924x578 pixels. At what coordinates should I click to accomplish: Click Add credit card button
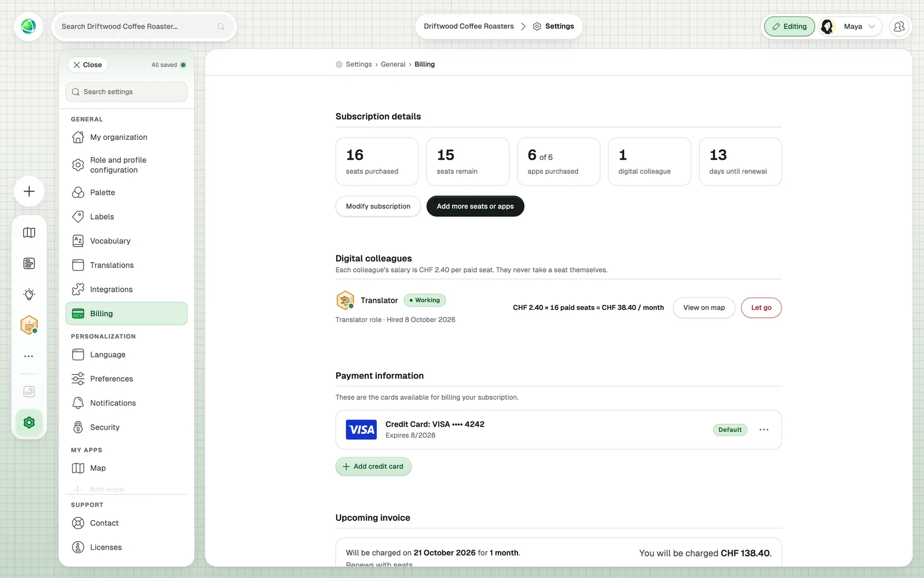[x=373, y=467]
